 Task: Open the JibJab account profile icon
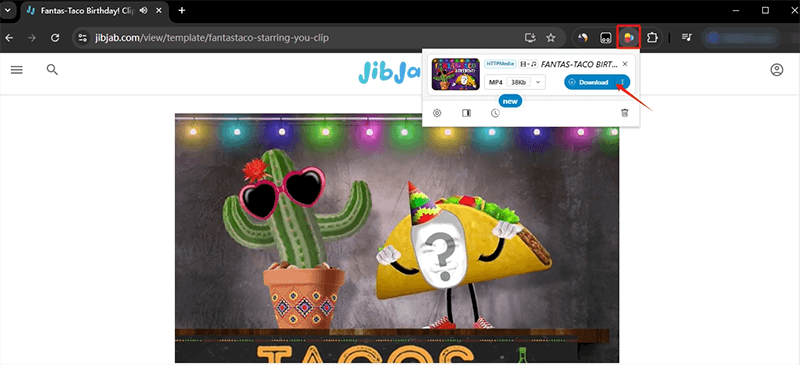coord(777,70)
